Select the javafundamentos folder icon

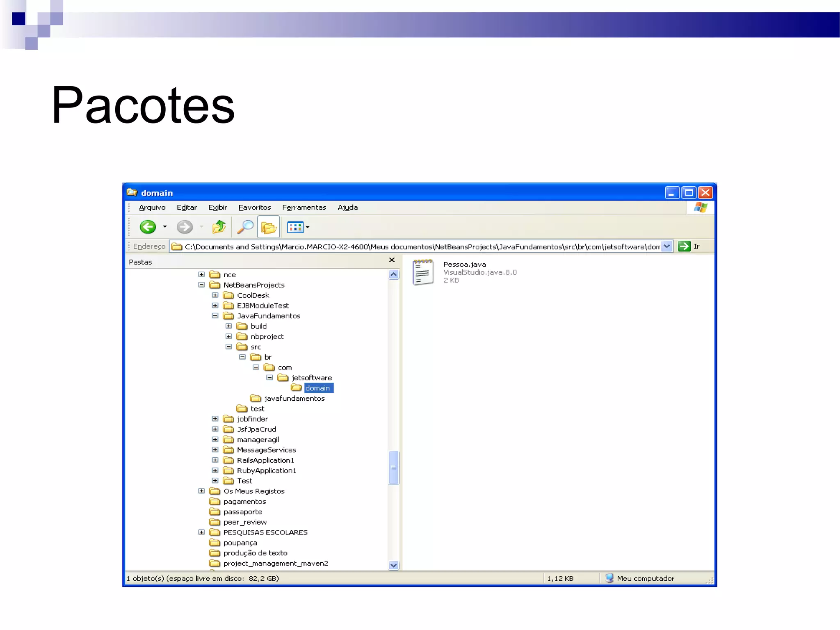click(x=256, y=398)
